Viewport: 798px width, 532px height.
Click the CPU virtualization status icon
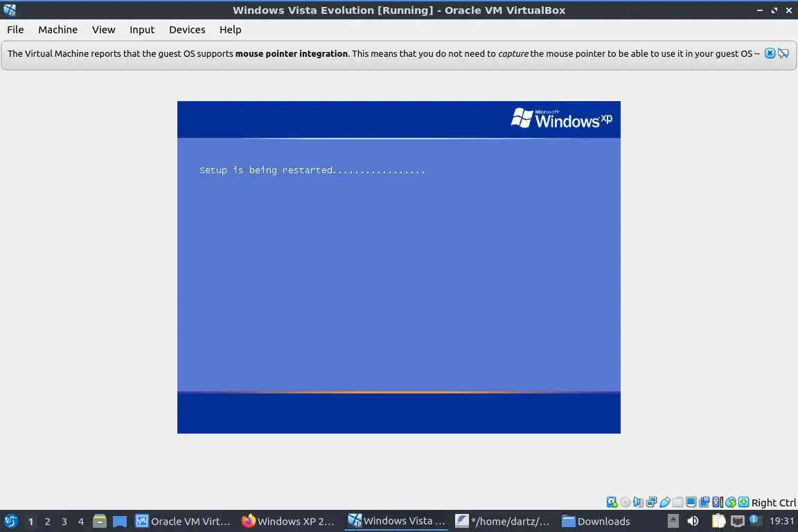coord(718,502)
